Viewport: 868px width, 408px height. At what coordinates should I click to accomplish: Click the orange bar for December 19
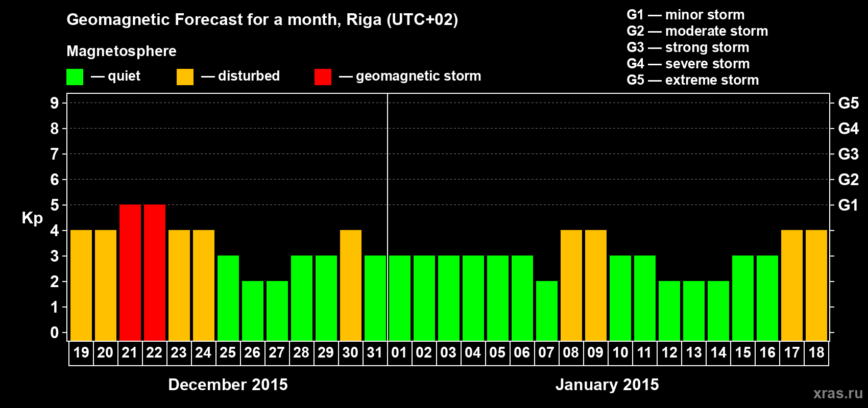tap(81, 285)
